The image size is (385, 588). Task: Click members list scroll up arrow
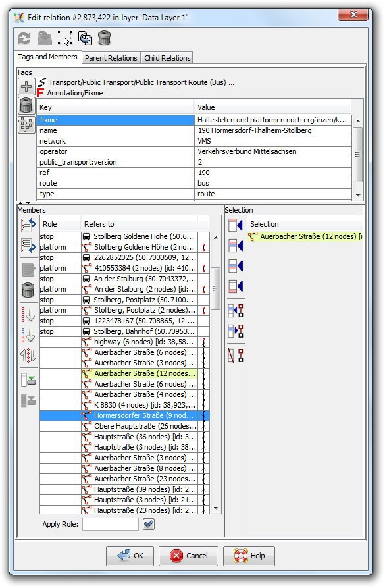(x=216, y=238)
